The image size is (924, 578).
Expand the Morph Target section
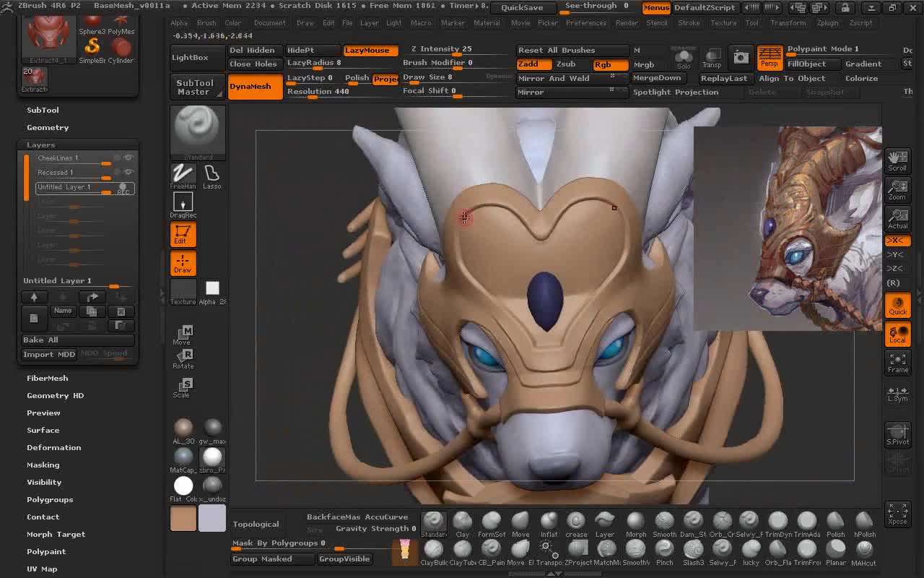click(56, 534)
